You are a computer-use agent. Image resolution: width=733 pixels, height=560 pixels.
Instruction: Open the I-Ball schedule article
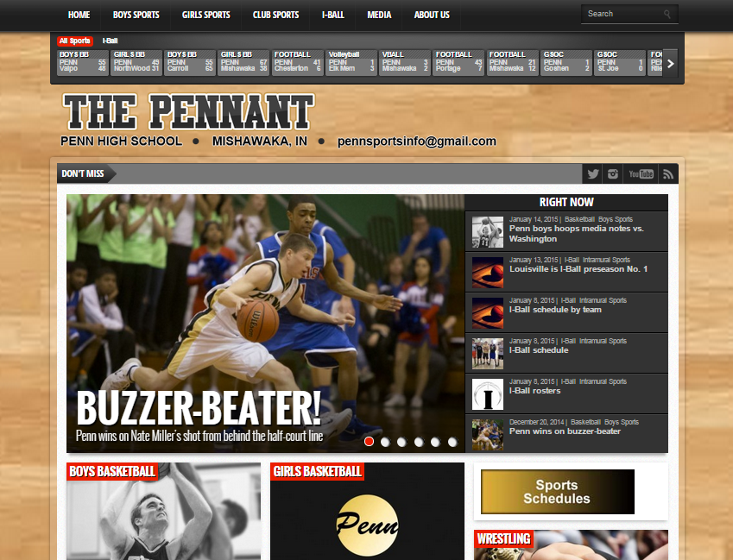[539, 350]
